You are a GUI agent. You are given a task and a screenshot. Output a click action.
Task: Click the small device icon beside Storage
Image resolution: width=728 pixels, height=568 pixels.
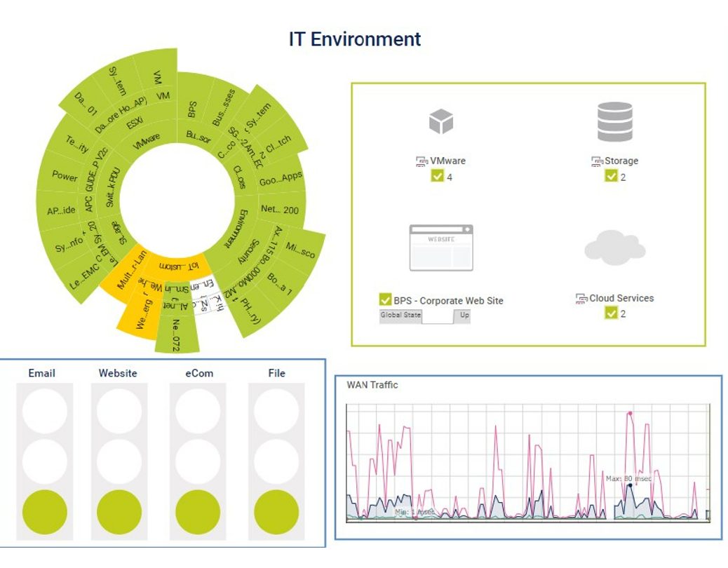coord(597,161)
